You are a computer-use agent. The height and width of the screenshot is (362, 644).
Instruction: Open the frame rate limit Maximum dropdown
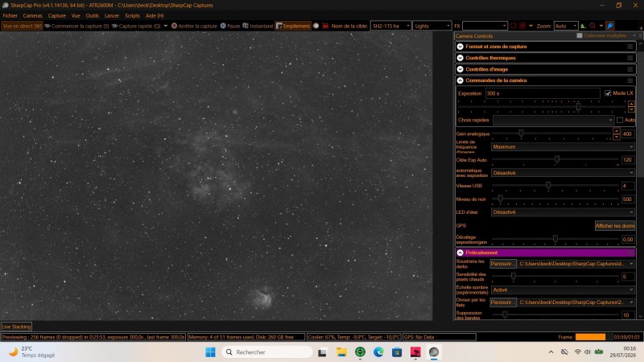(x=563, y=147)
